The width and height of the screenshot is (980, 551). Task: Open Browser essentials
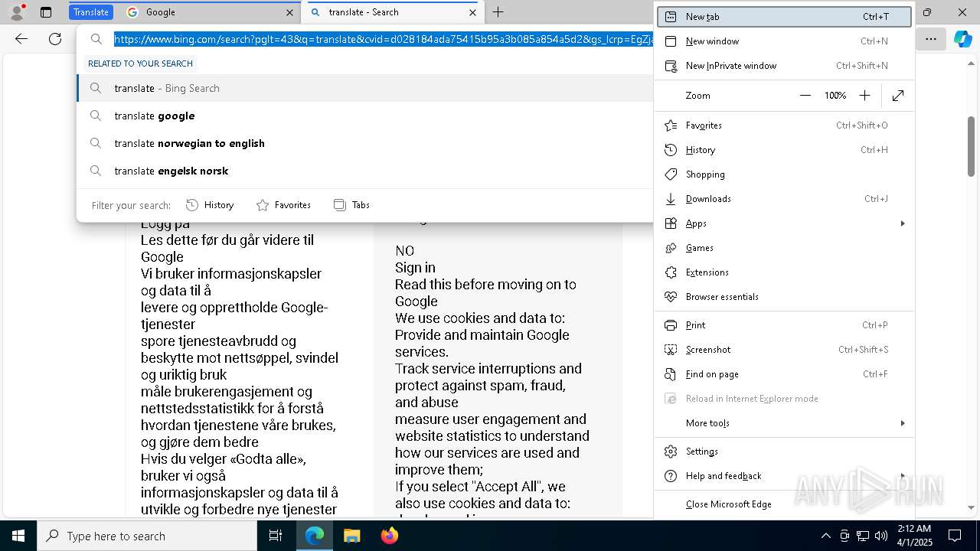(x=785, y=297)
